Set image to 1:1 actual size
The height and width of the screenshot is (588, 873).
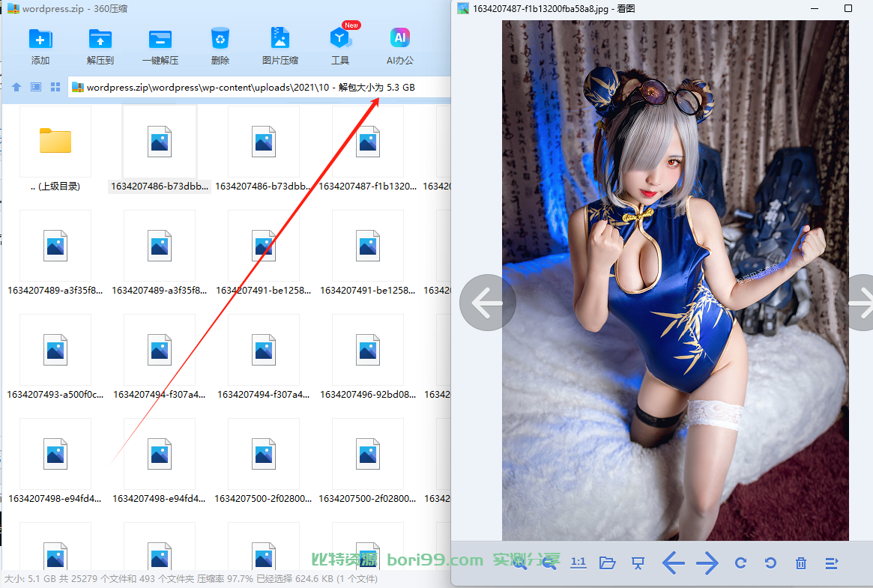tap(578, 563)
